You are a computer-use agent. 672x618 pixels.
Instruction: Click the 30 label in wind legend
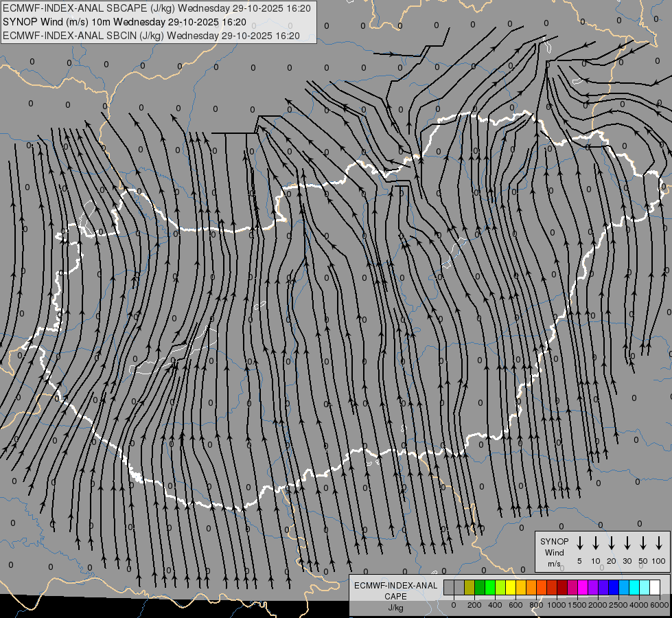coord(627,561)
